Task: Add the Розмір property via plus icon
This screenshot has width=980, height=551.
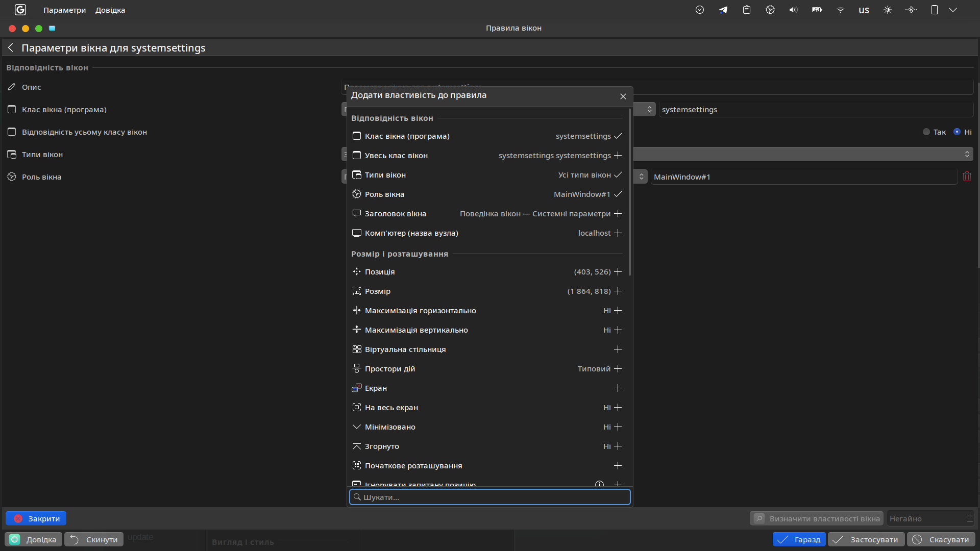Action: pos(618,291)
